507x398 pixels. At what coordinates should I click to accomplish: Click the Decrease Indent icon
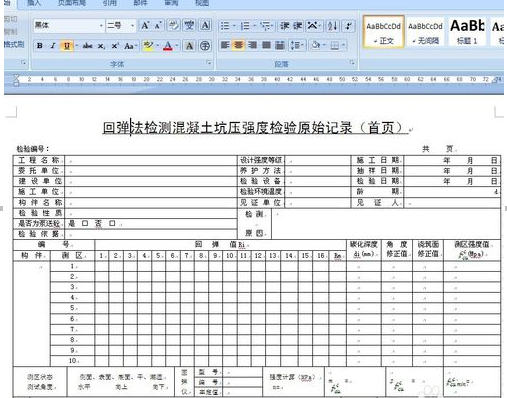(284, 26)
